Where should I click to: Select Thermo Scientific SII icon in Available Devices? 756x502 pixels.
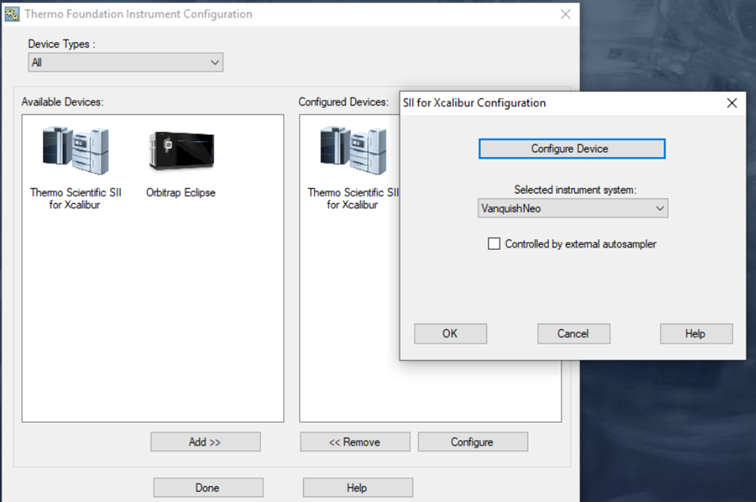click(x=76, y=150)
